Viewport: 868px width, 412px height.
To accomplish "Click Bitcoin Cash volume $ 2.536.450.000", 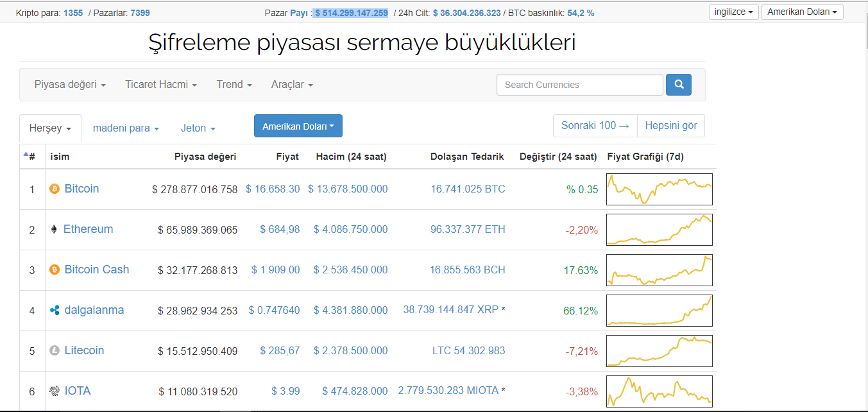I will [x=351, y=270].
